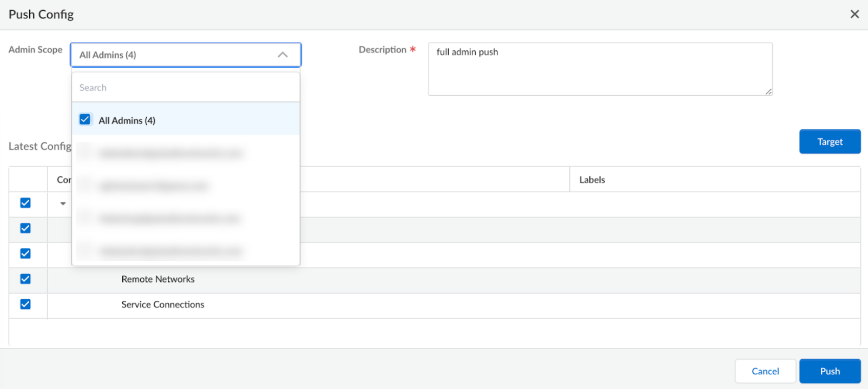
Task: Pick the first blurred admin entry
Action: pyautogui.click(x=170, y=154)
